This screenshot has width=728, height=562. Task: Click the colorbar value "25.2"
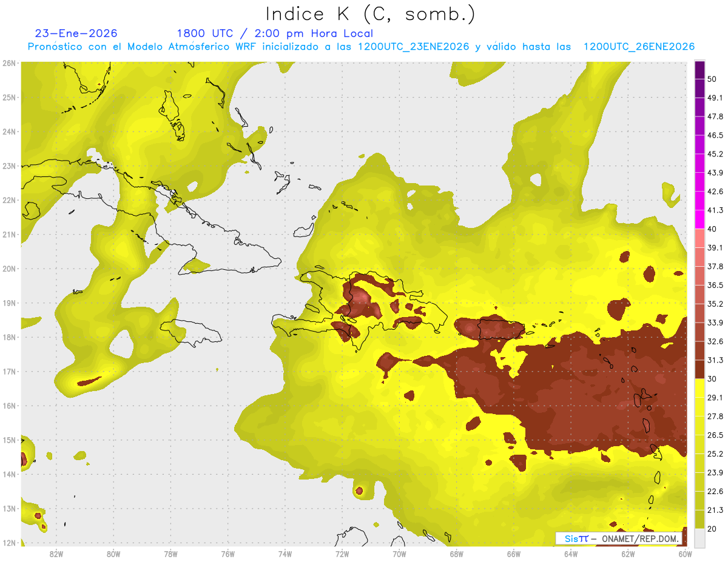coord(715,454)
